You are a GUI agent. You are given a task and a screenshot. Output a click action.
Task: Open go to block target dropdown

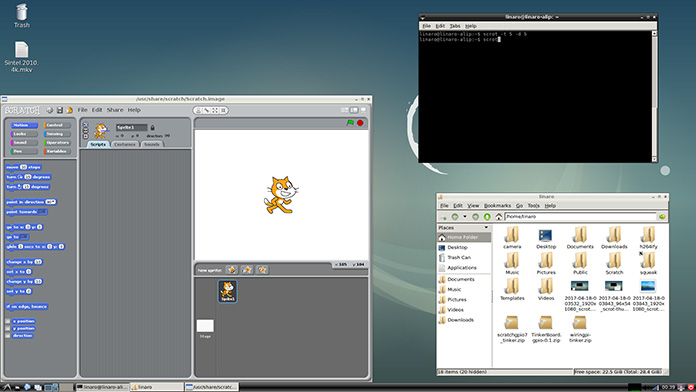[x=24, y=237]
